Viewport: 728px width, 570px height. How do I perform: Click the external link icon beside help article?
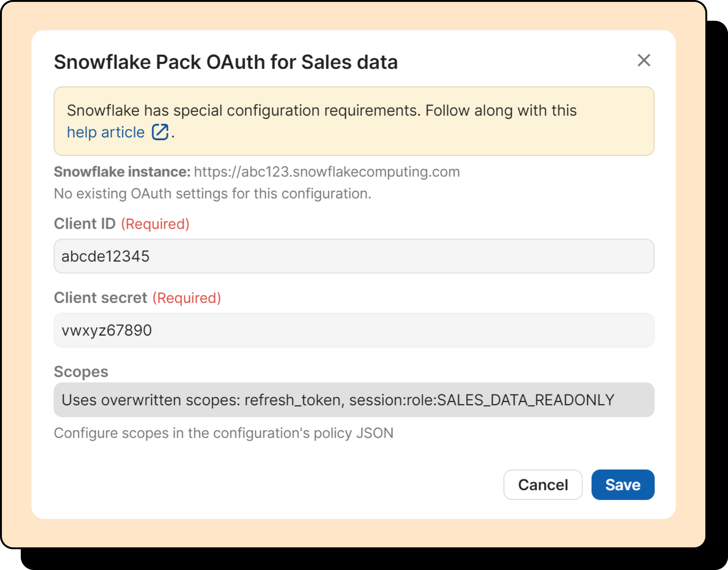[160, 132]
